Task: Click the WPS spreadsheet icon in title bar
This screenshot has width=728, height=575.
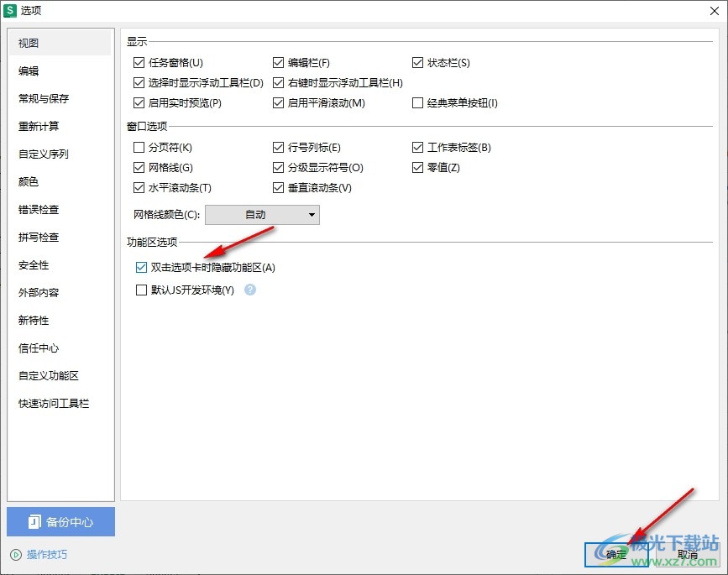Action: tap(9, 10)
